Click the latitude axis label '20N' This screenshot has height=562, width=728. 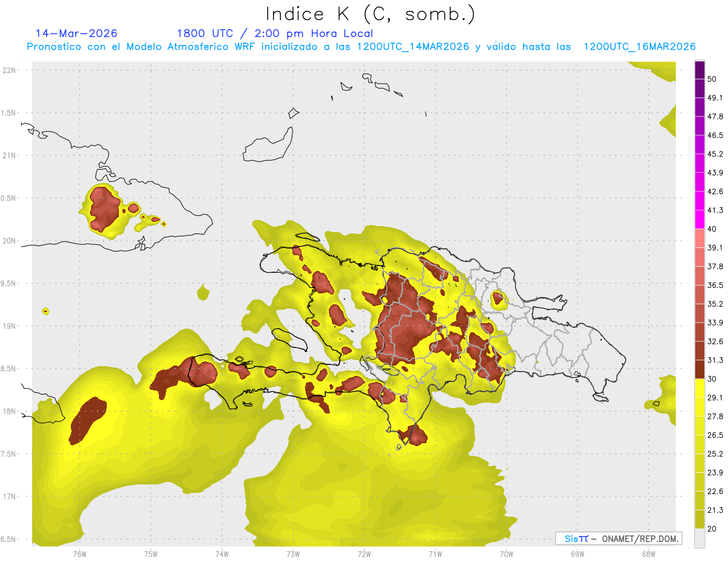pyautogui.click(x=8, y=241)
